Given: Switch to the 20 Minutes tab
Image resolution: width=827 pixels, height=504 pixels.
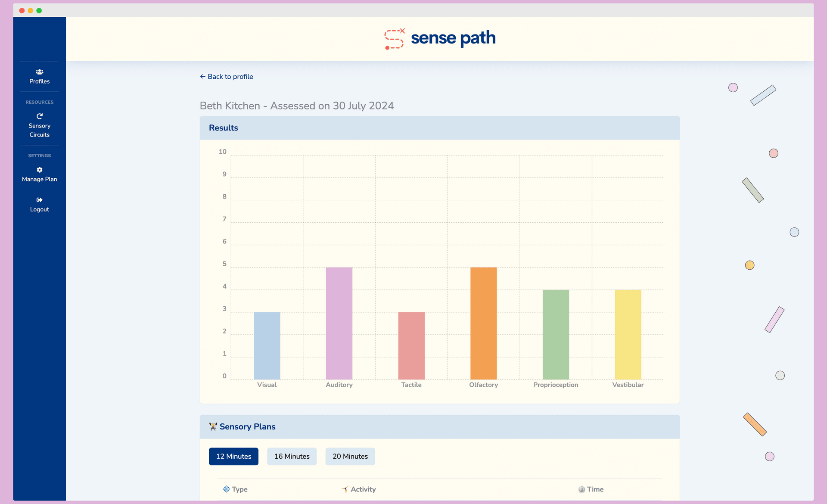Looking at the screenshot, I should click(350, 456).
